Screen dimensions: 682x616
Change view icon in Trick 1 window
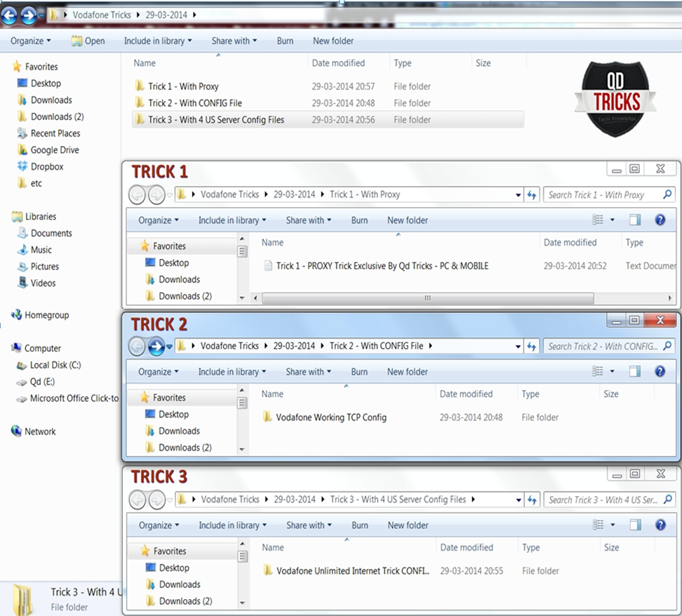tap(598, 220)
